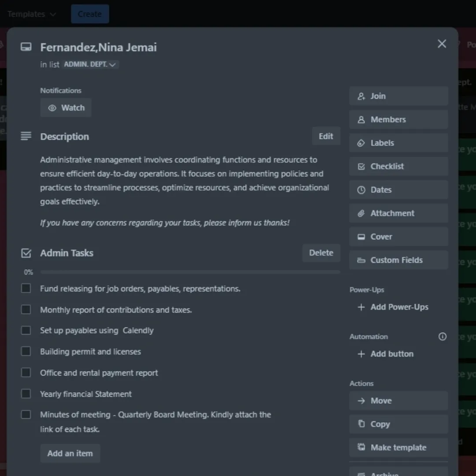476x476 pixels.
Task: Click the Make template icon
Action: click(361, 447)
